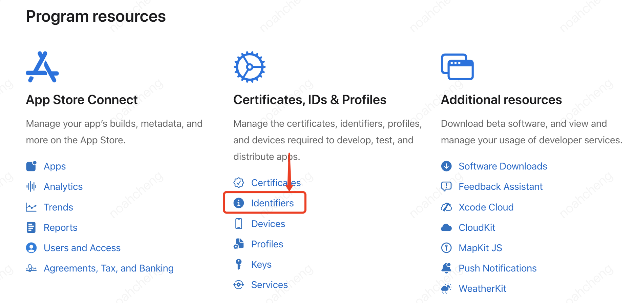Click the Certificates, IDs & Profiles gear icon
The image size is (644, 303).
click(249, 67)
